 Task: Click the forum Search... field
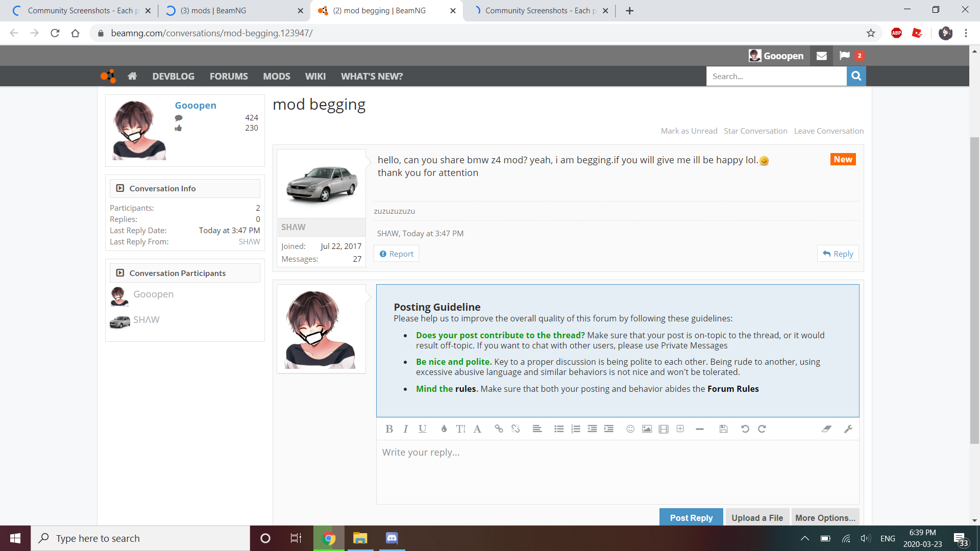[x=776, y=76]
